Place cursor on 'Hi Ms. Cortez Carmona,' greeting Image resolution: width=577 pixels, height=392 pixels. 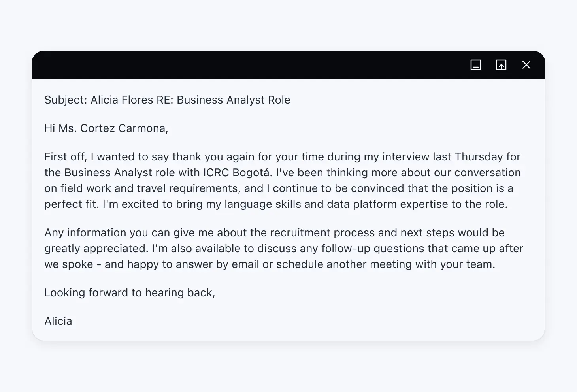[106, 128]
